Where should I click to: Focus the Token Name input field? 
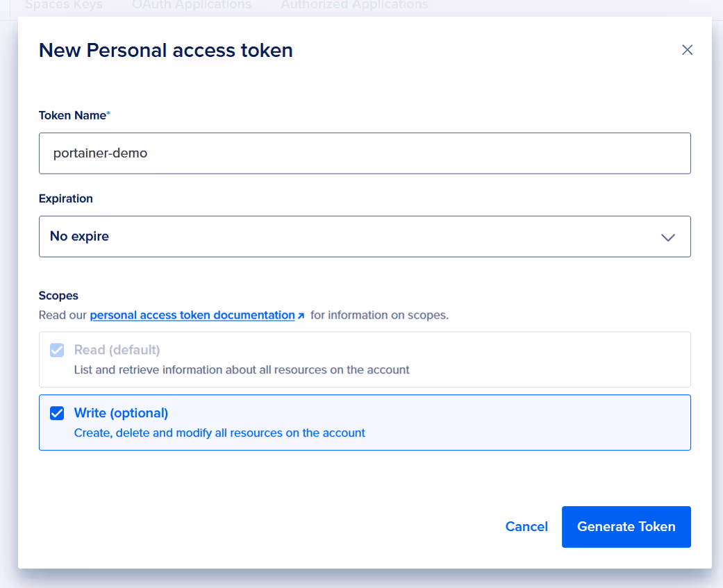point(365,153)
